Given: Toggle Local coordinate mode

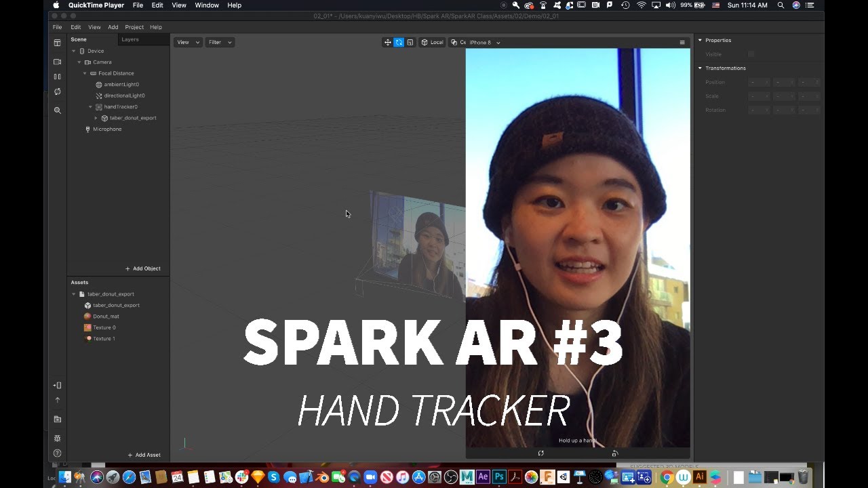Looking at the screenshot, I should coord(432,42).
